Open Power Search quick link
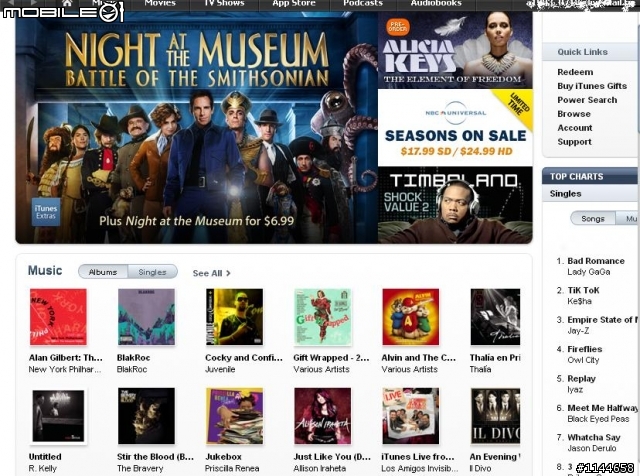This screenshot has height=476, width=640. pos(587,100)
